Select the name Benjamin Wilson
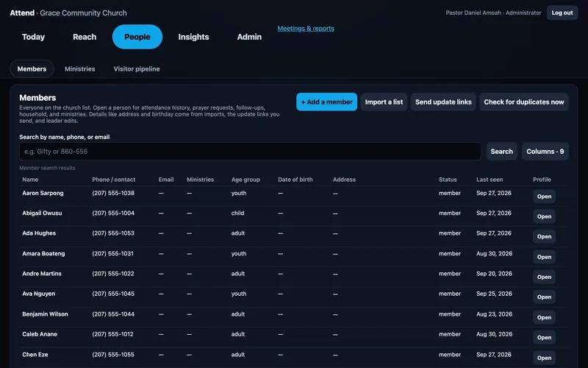588x368 pixels. coord(45,314)
